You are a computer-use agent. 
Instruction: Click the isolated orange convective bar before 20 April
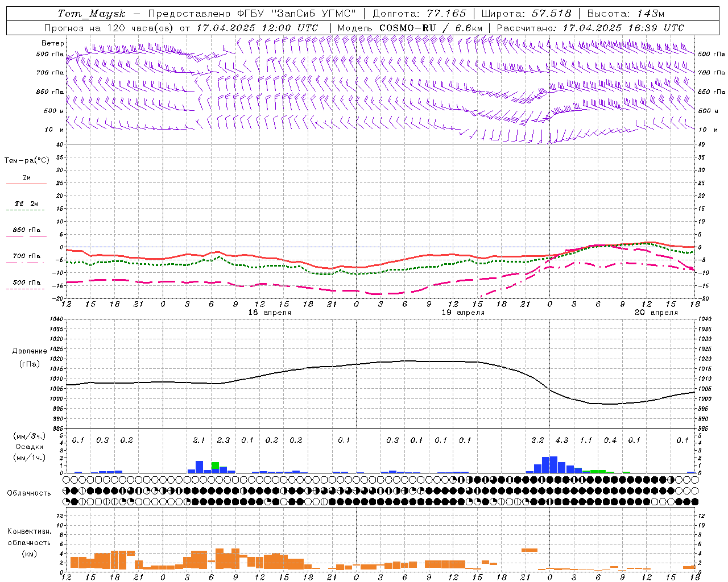point(530,550)
